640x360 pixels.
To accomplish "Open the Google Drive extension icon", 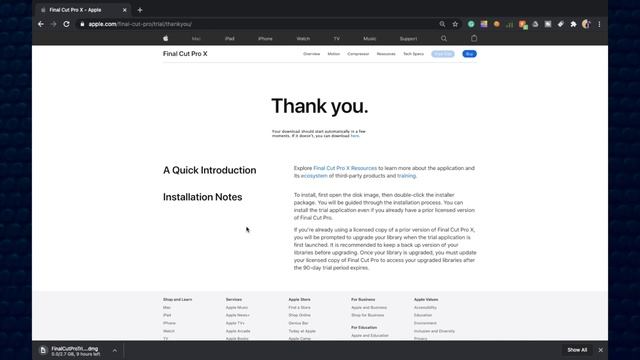I will point(535,24).
